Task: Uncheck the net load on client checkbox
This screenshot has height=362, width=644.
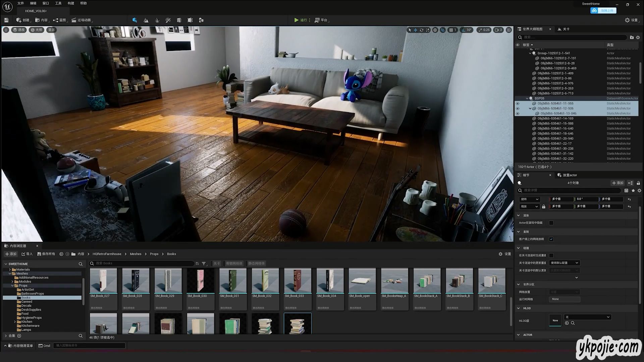Action: click(x=551, y=239)
